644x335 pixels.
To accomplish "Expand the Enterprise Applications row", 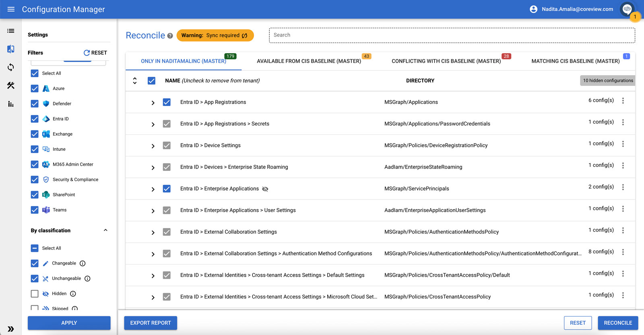I will pyautogui.click(x=153, y=189).
